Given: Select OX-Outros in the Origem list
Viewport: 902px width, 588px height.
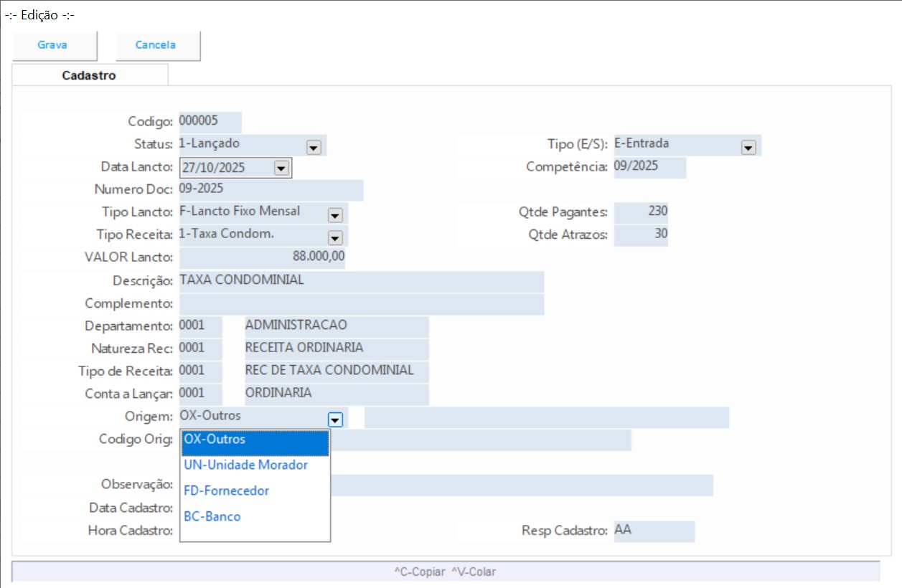Looking at the screenshot, I should [255, 440].
